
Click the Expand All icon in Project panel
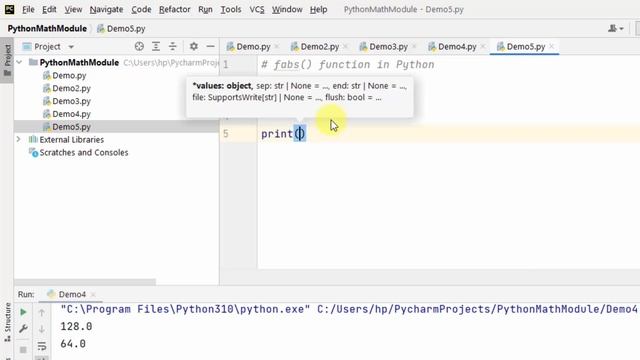pos(156,47)
